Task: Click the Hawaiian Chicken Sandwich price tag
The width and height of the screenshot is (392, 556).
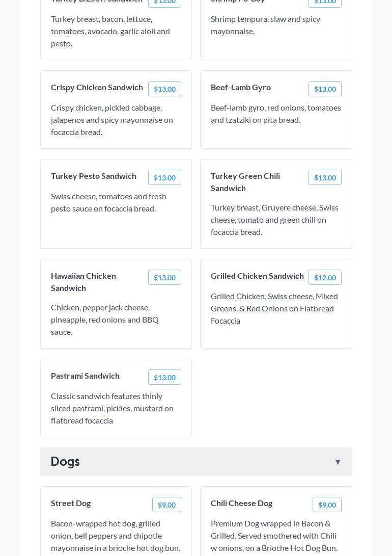Action: (164, 277)
